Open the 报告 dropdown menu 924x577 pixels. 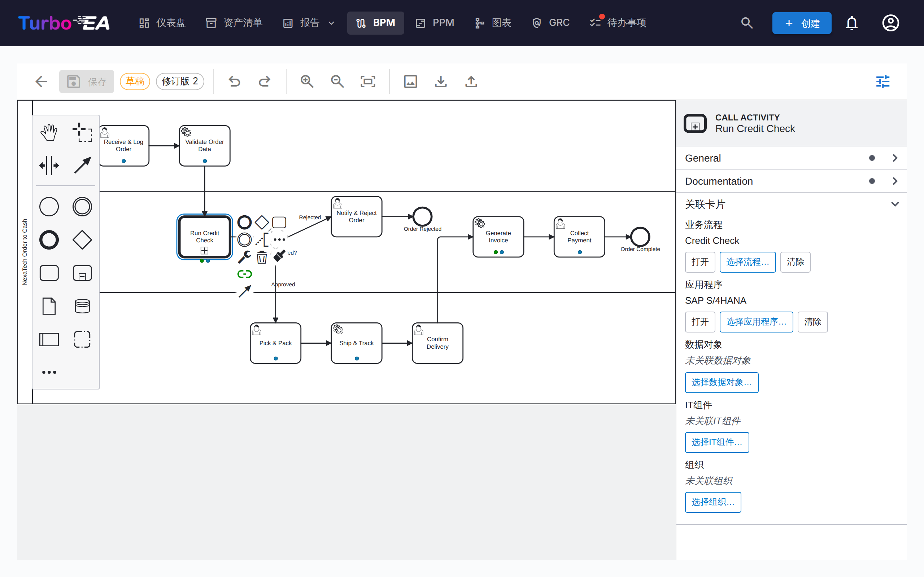click(x=309, y=23)
